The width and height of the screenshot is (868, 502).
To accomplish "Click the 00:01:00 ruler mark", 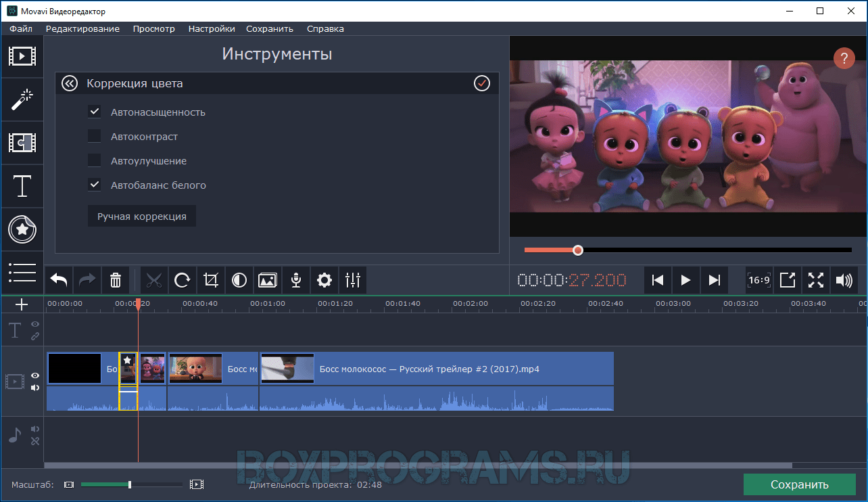I will 268,304.
